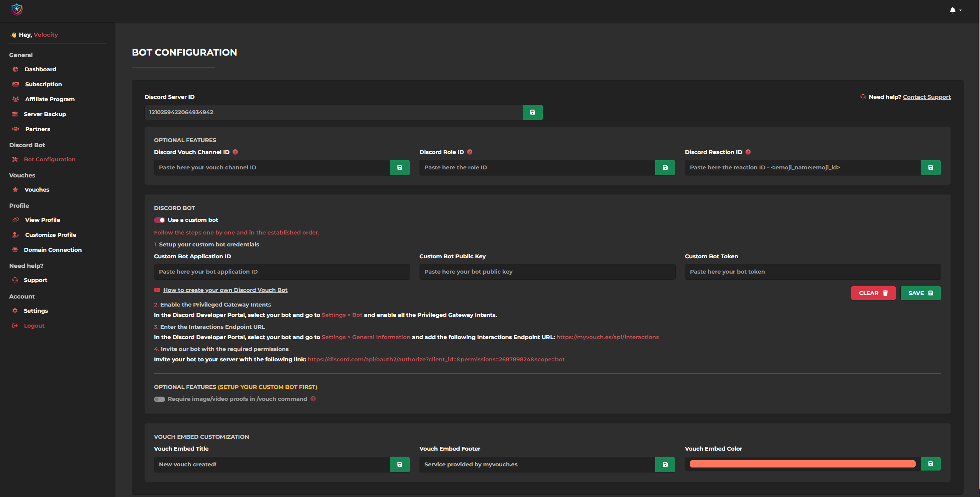Click help icon beside Discord Reaction ID
Viewport: 980px width, 497px height.
tap(748, 152)
